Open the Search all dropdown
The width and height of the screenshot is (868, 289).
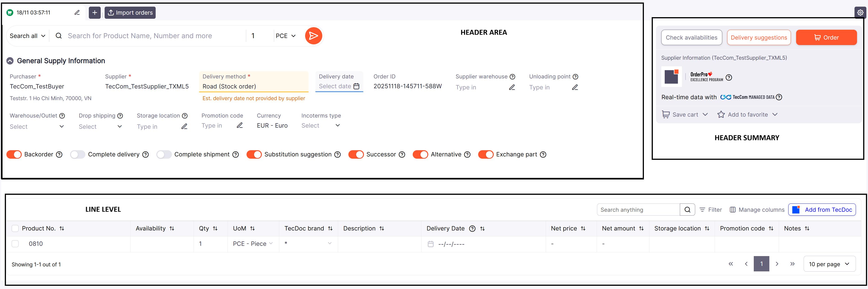pos(27,36)
